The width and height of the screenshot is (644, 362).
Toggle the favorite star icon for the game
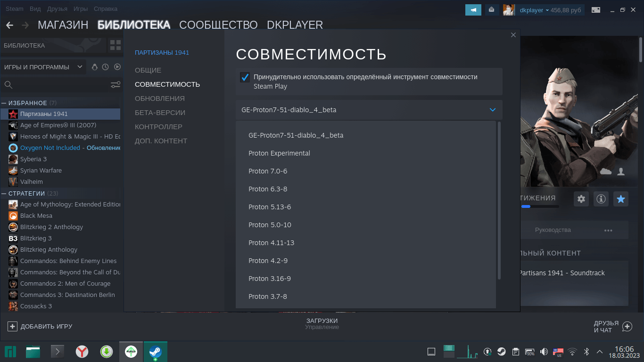pos(621,199)
